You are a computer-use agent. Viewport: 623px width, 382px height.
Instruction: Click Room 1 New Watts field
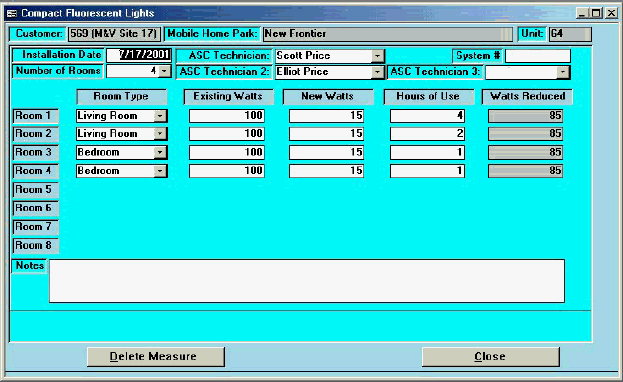[326, 116]
